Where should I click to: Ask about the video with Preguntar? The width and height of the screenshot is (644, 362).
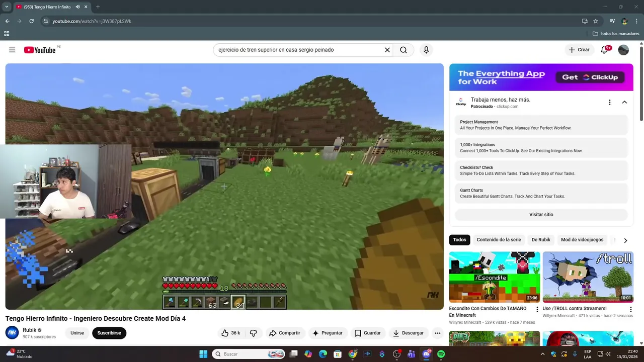tap(328, 333)
